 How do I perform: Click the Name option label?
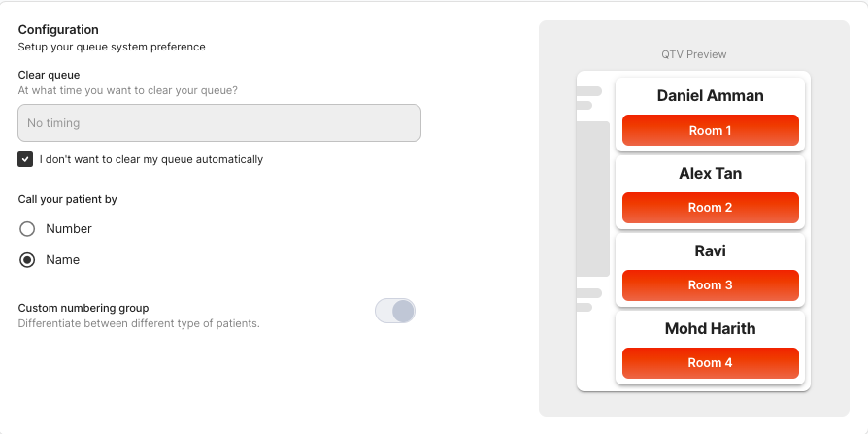pyautogui.click(x=62, y=259)
